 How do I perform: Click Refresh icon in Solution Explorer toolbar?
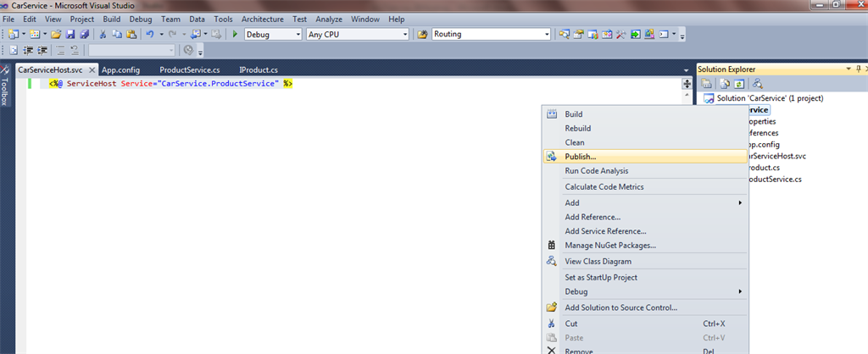[x=738, y=84]
